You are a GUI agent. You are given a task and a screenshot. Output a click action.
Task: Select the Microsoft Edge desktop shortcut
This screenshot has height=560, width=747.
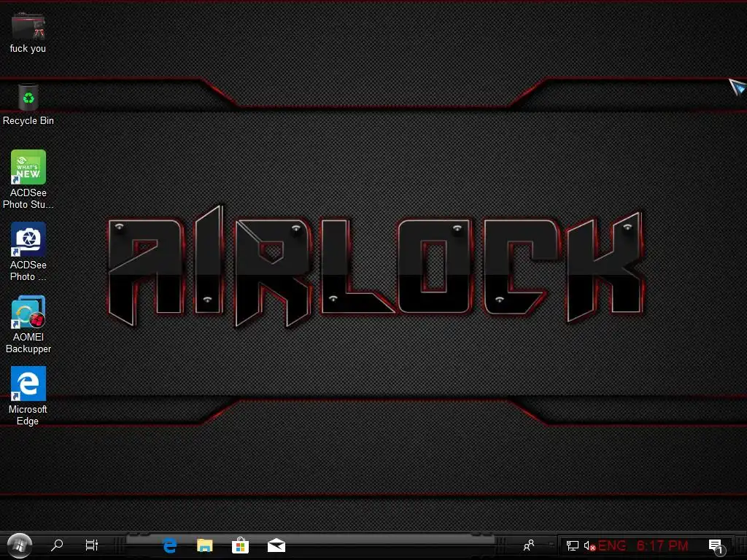[x=28, y=384]
